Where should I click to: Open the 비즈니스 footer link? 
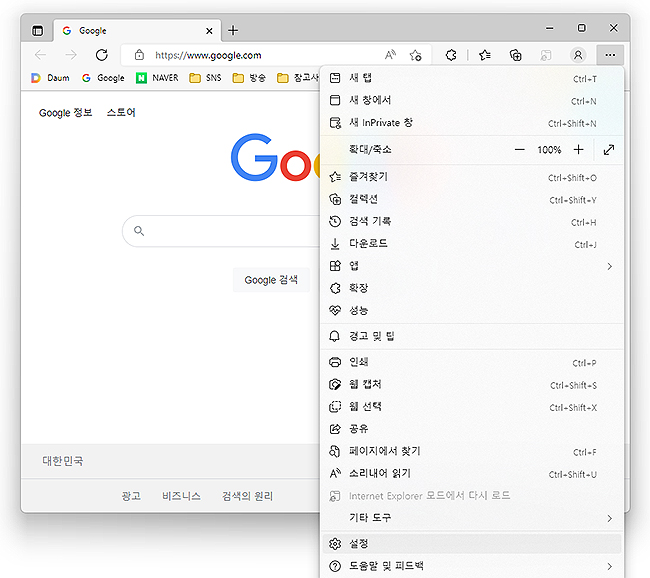click(181, 496)
